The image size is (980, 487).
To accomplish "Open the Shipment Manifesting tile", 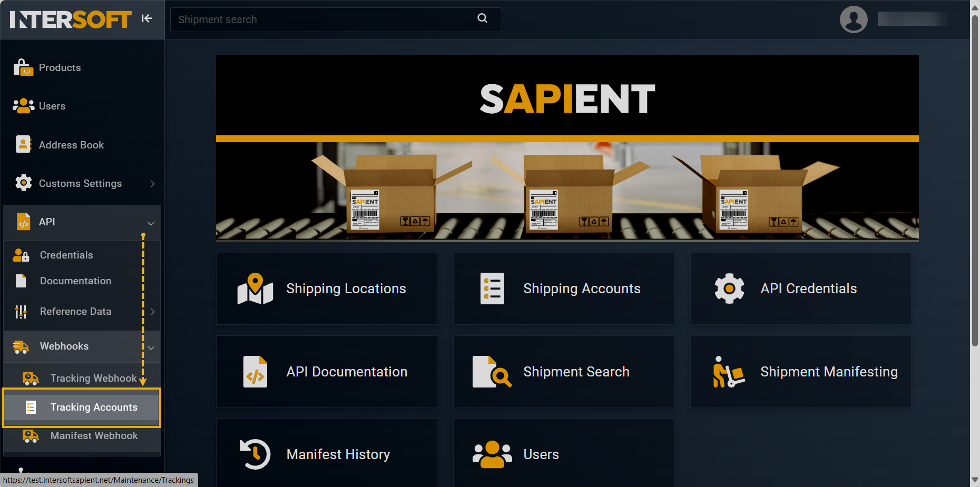I will point(801,372).
